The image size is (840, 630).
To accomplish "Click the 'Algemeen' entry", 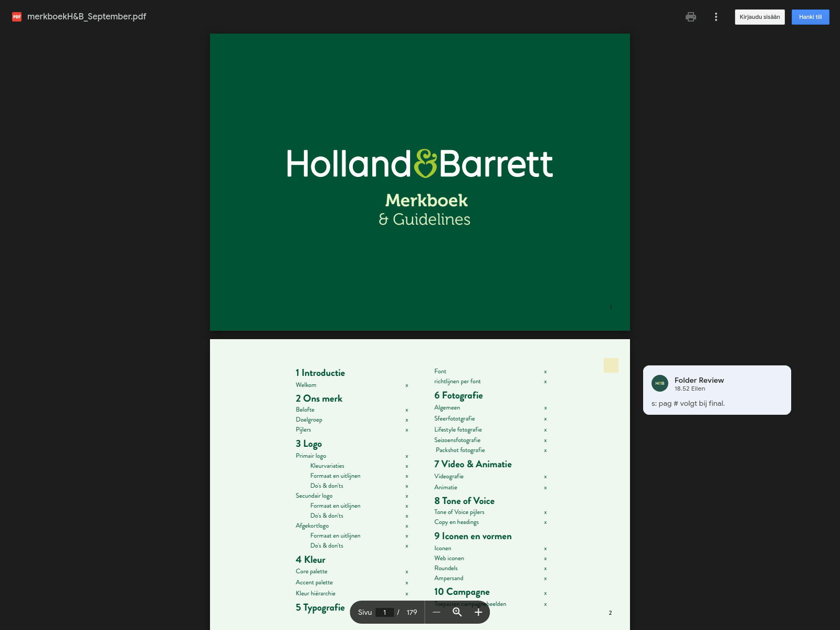I will click(x=447, y=407).
